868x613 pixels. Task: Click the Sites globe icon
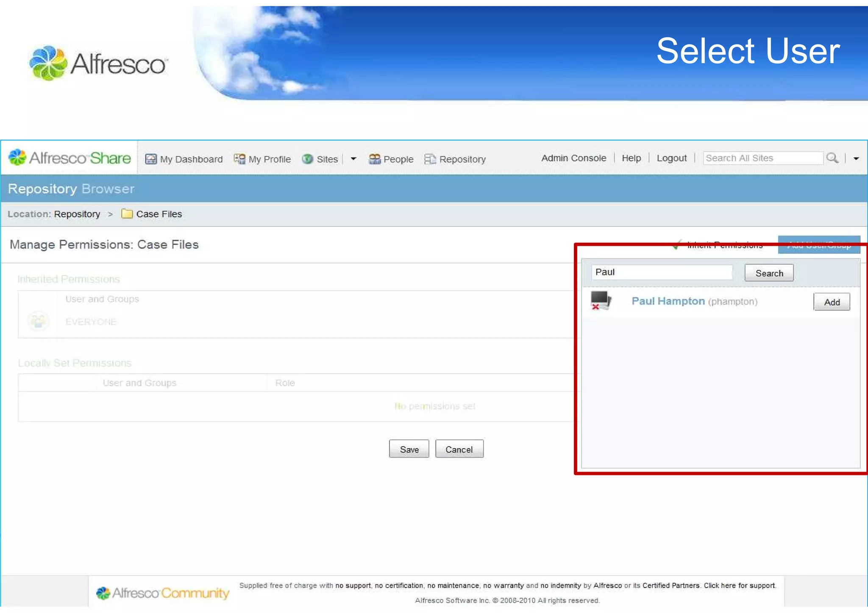[308, 159]
